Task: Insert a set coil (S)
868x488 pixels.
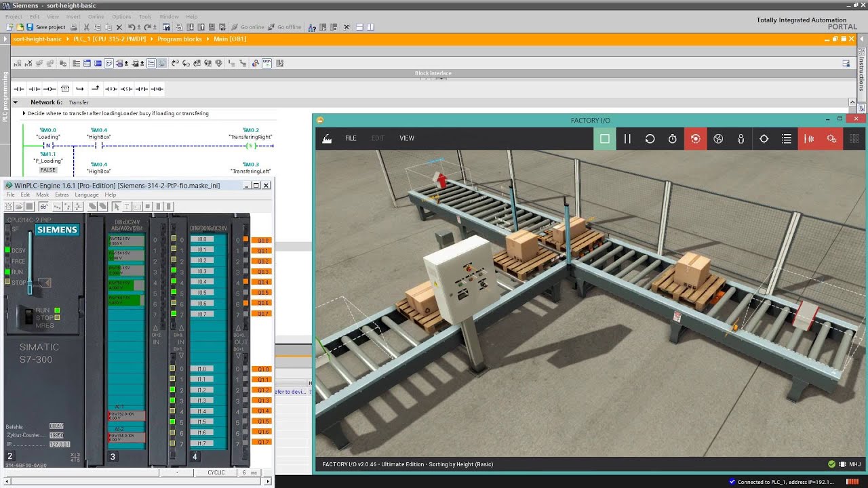Action: click(x=126, y=89)
